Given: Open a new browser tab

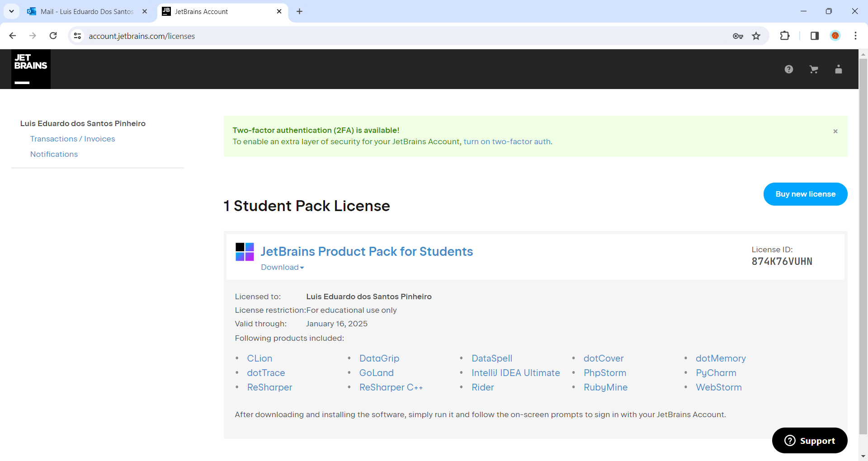Looking at the screenshot, I should point(299,11).
